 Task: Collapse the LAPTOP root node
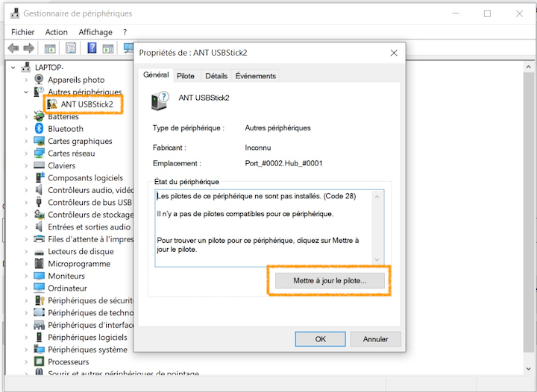[x=13, y=67]
